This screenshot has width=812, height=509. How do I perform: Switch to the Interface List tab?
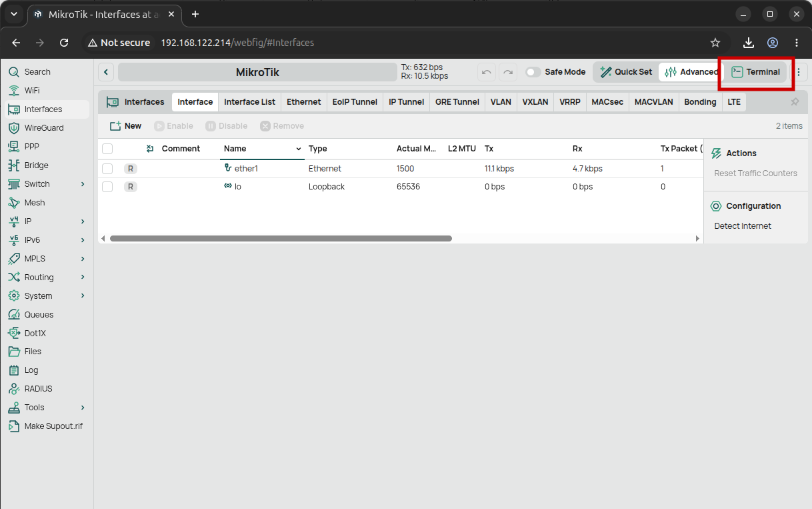tap(249, 102)
